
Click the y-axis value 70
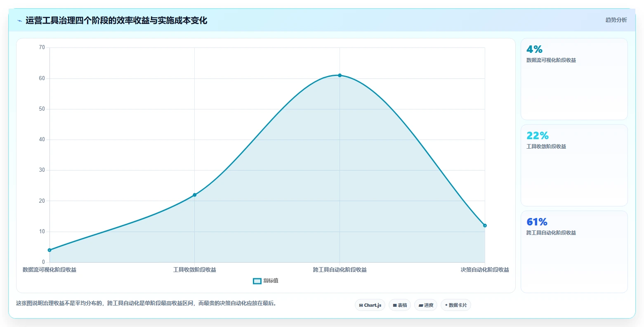tap(42, 47)
